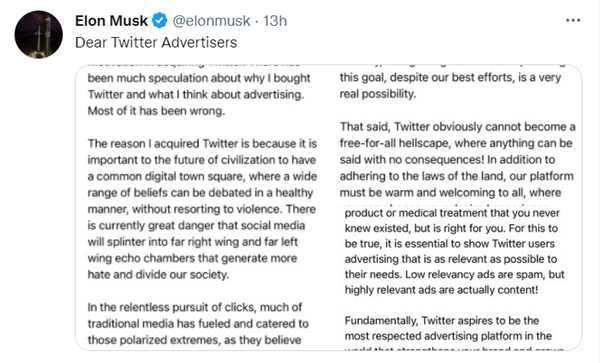
Task: Click the line "free-for-all hellscape, where anything can be"
Action: coord(456,143)
